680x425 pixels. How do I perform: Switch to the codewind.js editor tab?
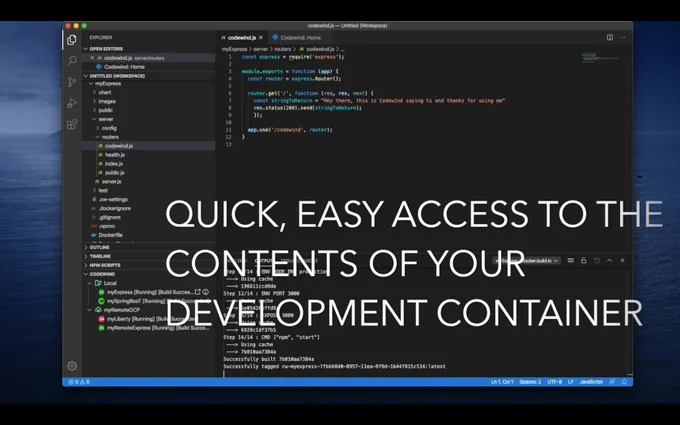point(242,38)
